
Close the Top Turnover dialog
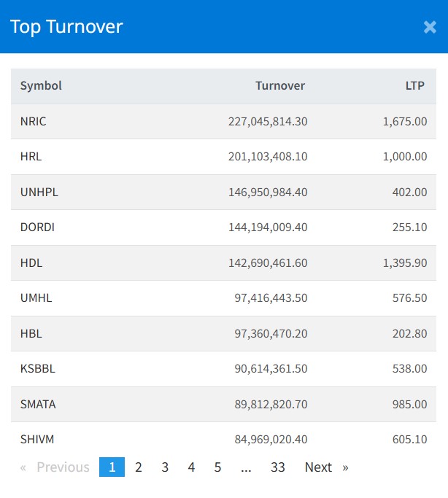(430, 27)
